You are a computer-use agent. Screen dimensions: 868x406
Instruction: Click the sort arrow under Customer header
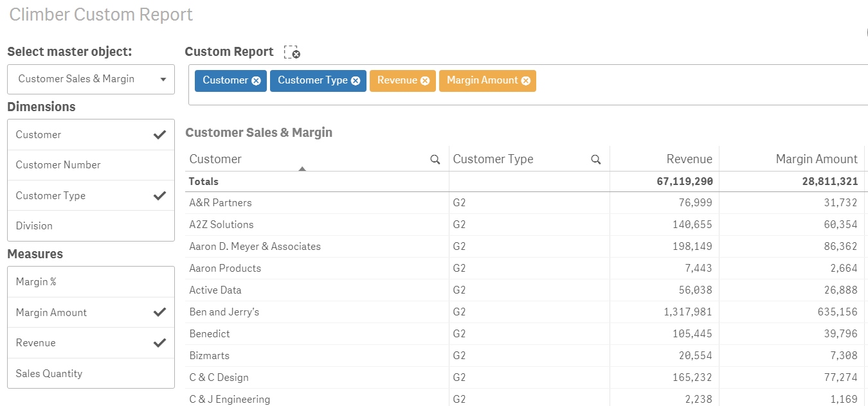tap(302, 169)
